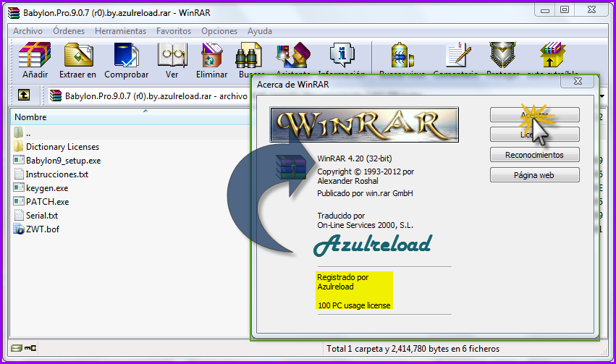This screenshot has width=616, height=364.
Task: Click the key password icon in status bar
Action: click(30, 348)
